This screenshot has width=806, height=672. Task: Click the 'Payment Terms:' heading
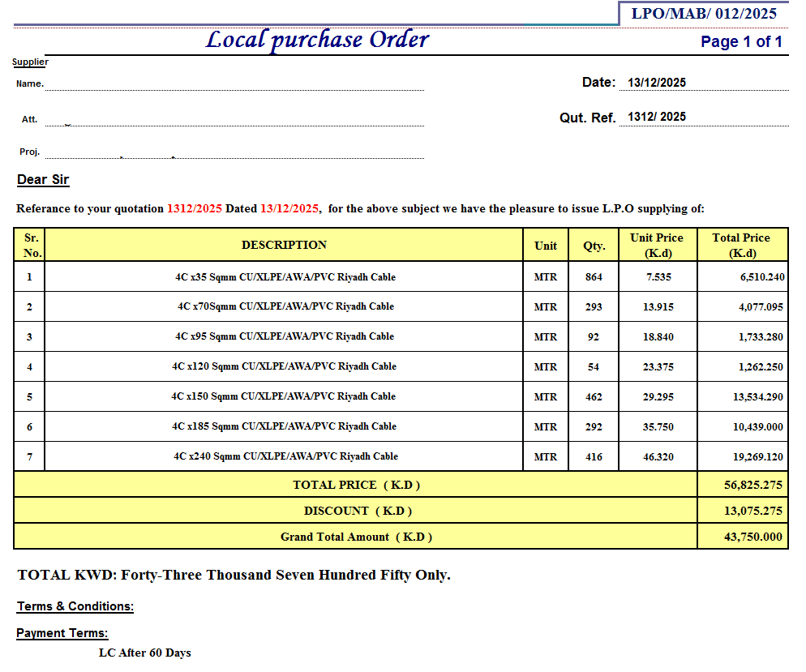tap(62, 633)
